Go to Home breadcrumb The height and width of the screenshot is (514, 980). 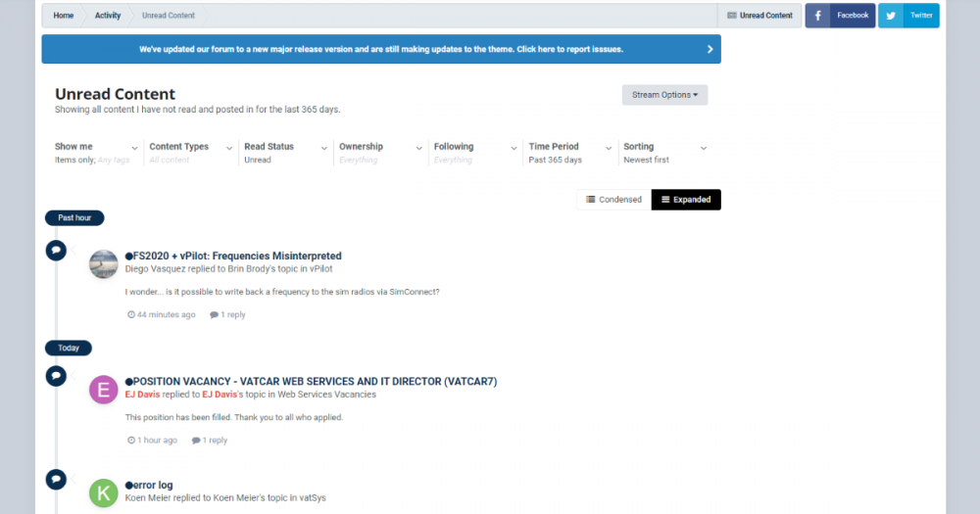point(64,16)
